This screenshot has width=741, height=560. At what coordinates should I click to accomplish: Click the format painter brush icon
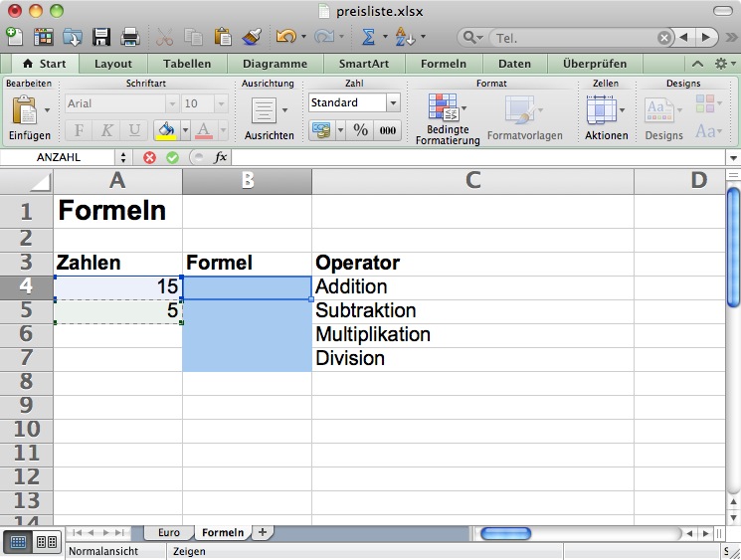point(253,37)
